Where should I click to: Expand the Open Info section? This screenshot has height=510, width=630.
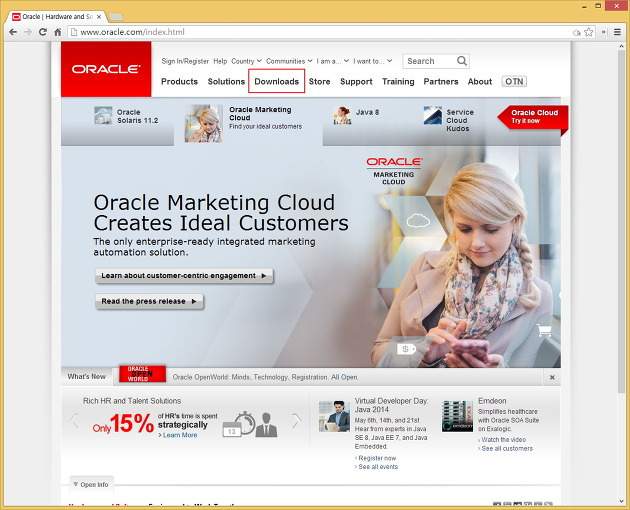(91, 485)
